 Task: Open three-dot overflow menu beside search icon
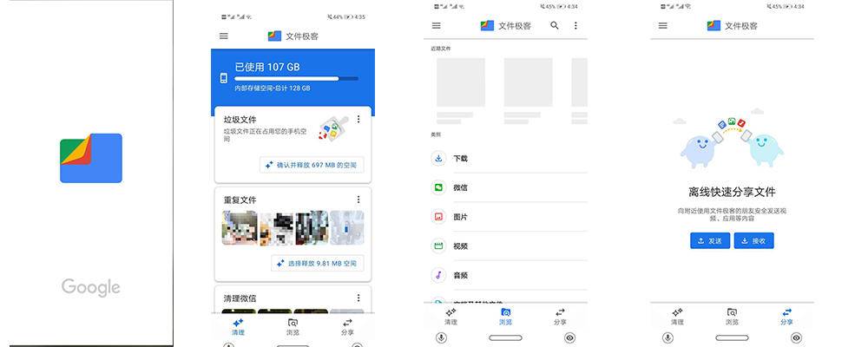point(575,25)
